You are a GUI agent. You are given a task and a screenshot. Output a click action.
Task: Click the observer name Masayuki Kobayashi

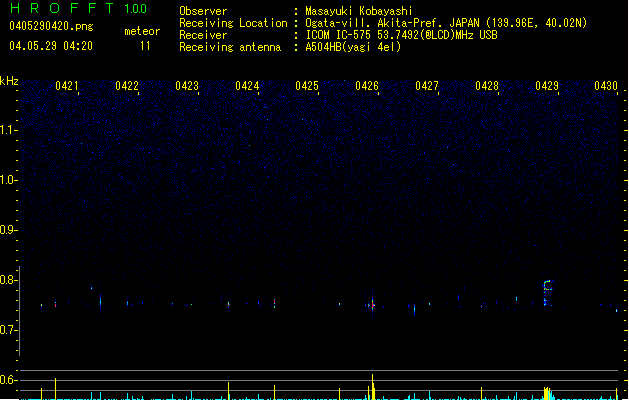pyautogui.click(x=361, y=10)
